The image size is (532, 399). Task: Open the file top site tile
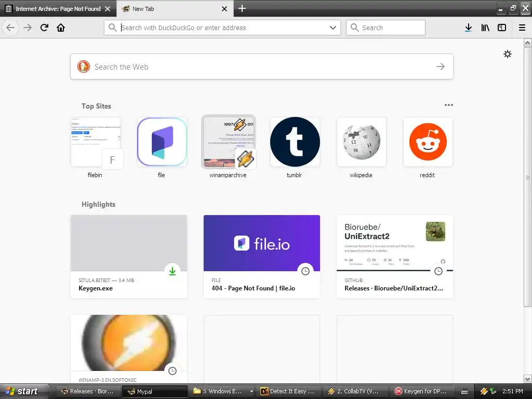coord(162,148)
